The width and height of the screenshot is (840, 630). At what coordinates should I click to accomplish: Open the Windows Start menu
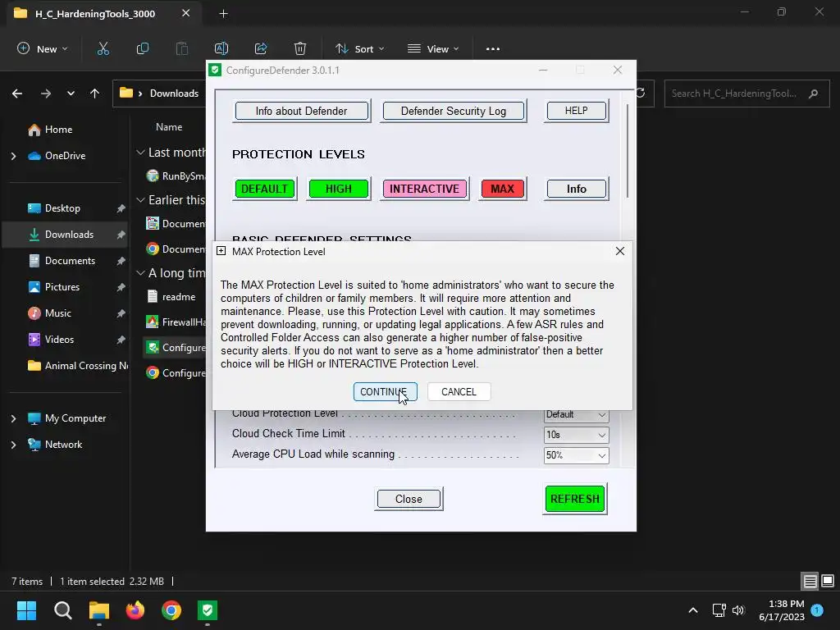click(x=26, y=610)
